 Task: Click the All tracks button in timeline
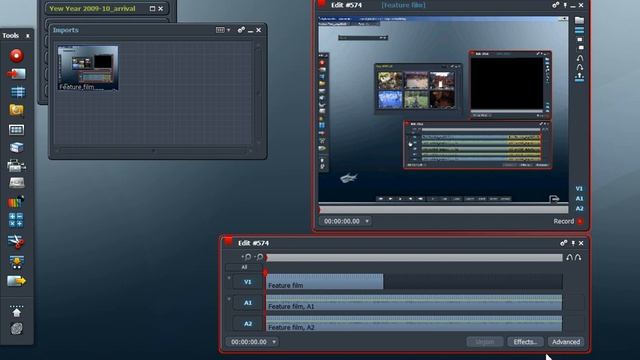tap(244, 267)
